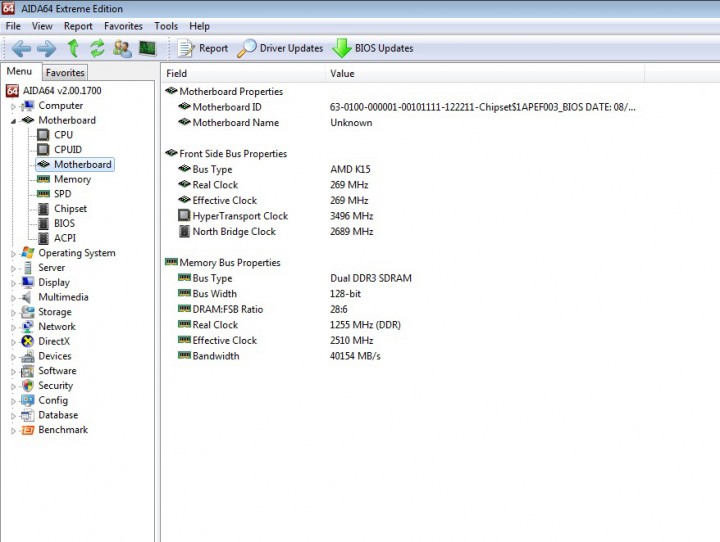Click the green up-level arrow icon
Viewport: 720px width, 542px height.
[x=73, y=48]
